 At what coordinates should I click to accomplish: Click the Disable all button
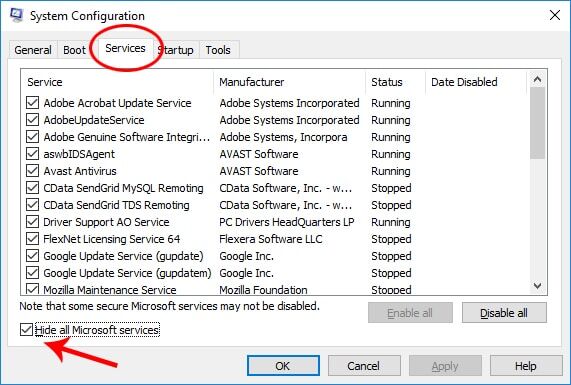pyautogui.click(x=504, y=313)
